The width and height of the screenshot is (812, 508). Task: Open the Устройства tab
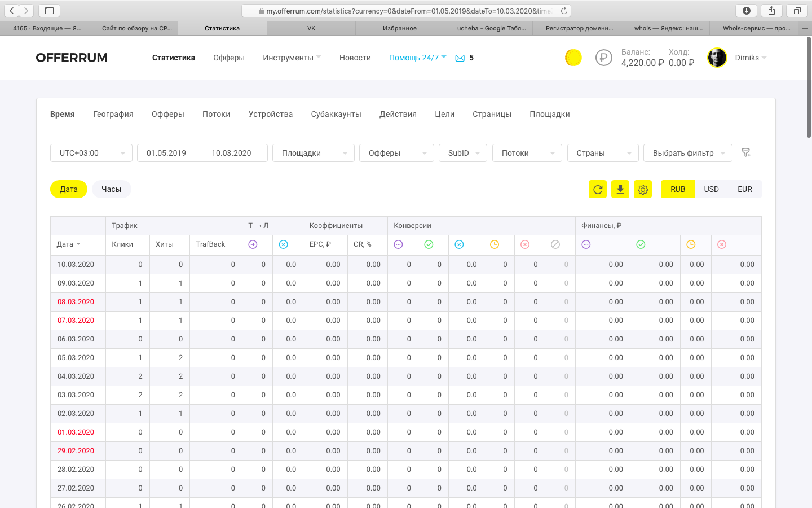(271, 114)
